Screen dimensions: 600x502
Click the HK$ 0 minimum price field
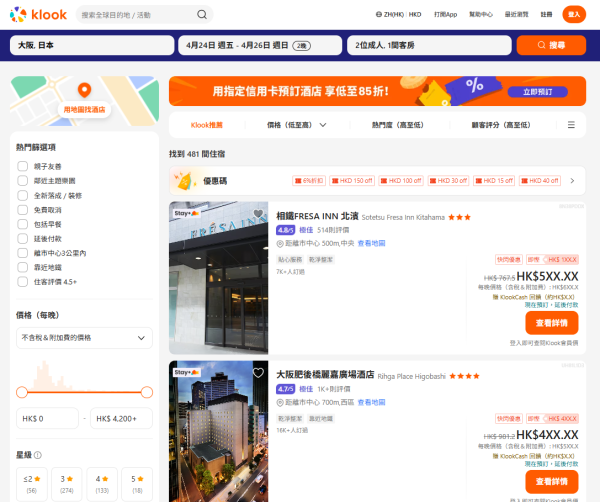pyautogui.click(x=47, y=419)
